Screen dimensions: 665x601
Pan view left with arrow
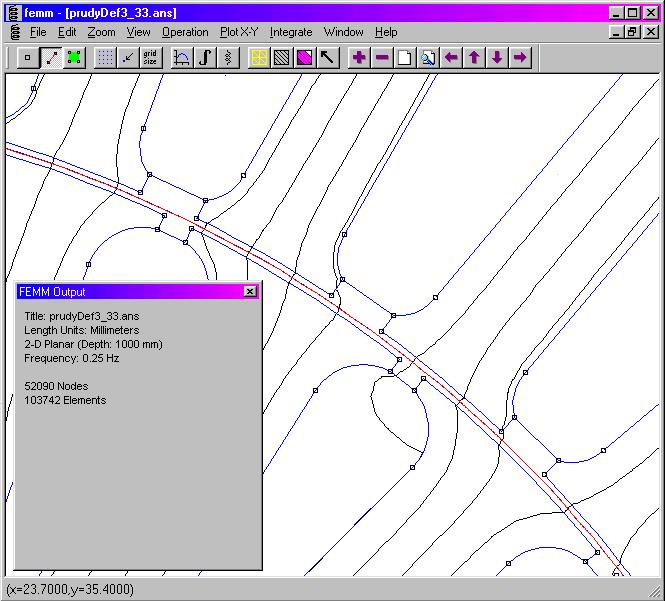(451, 57)
